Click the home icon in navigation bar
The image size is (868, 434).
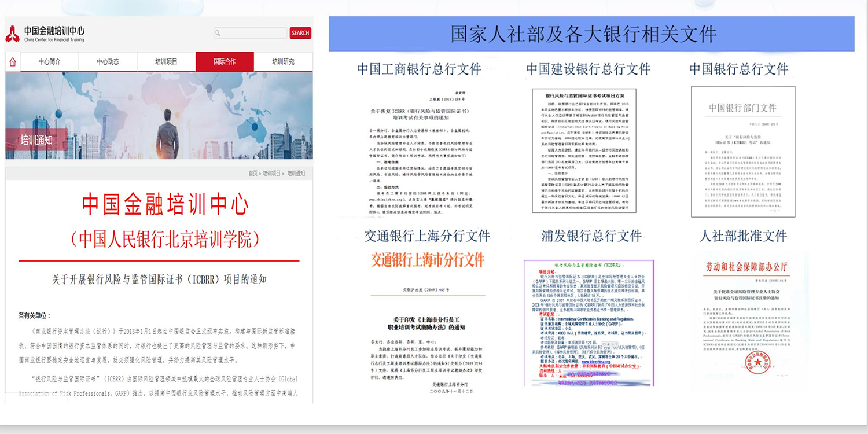point(13,62)
